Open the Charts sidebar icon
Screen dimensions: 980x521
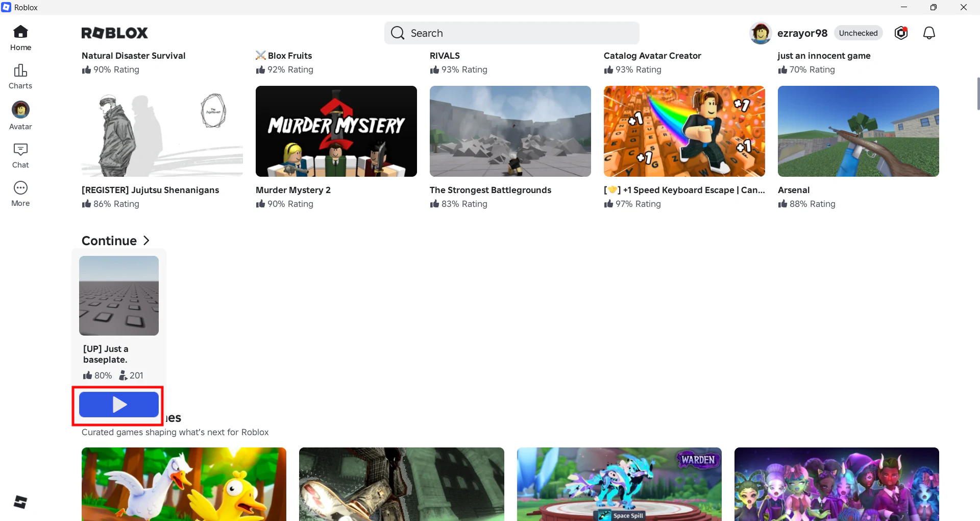coord(20,76)
